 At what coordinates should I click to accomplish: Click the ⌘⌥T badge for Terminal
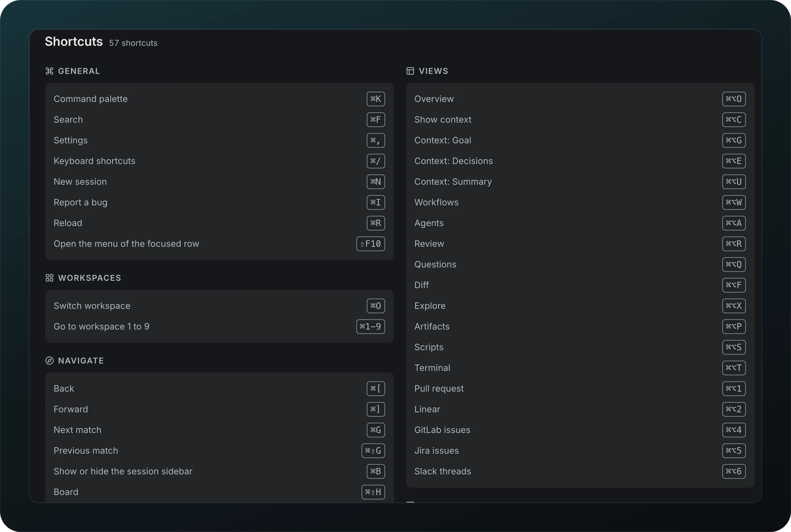(734, 368)
